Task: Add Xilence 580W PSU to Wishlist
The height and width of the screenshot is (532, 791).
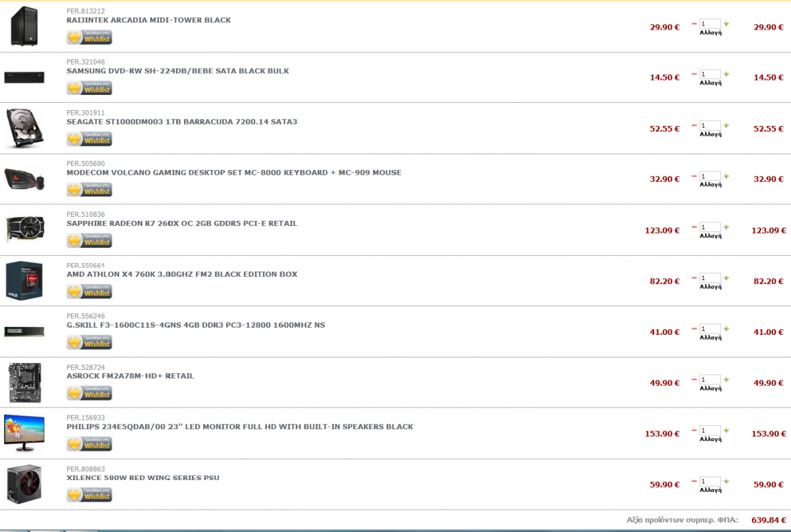Action: point(90,495)
